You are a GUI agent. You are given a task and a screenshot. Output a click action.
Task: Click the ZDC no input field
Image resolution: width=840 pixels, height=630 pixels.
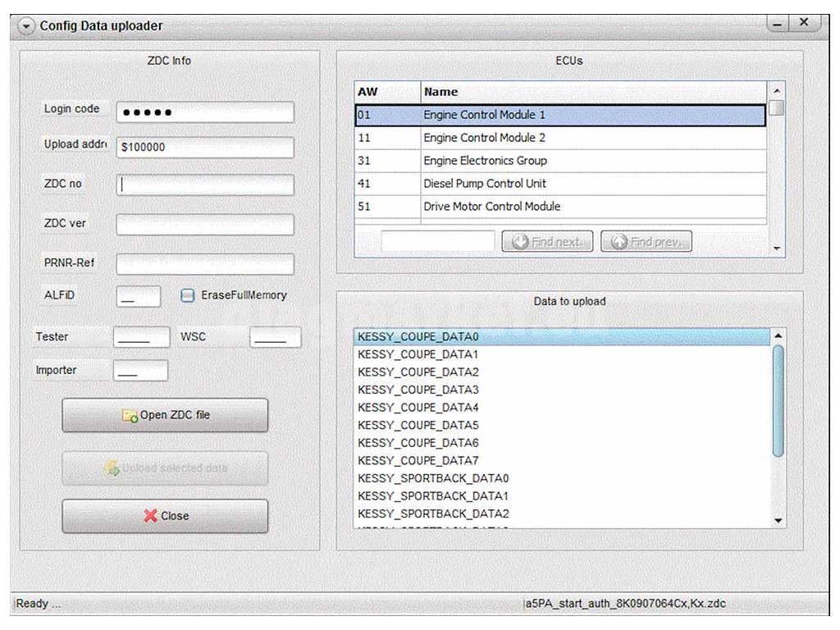point(205,185)
